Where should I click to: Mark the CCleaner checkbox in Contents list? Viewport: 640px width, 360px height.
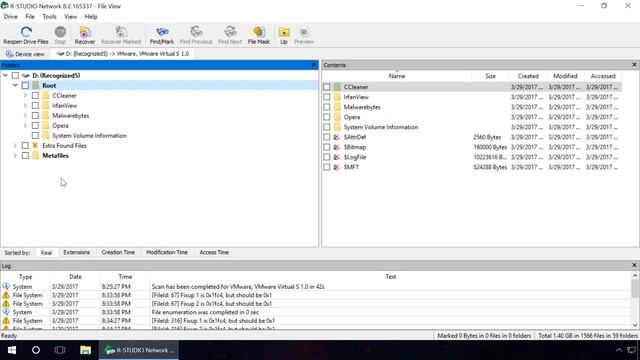(x=327, y=87)
